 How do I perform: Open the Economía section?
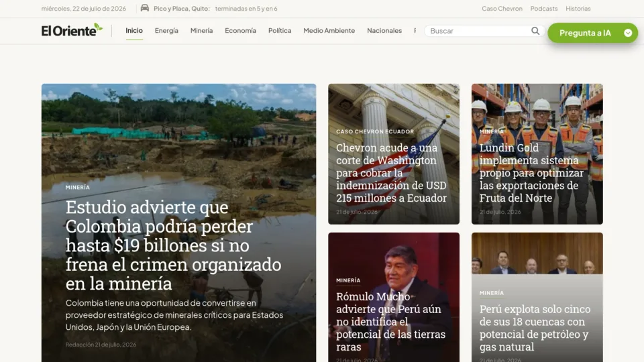240,30
